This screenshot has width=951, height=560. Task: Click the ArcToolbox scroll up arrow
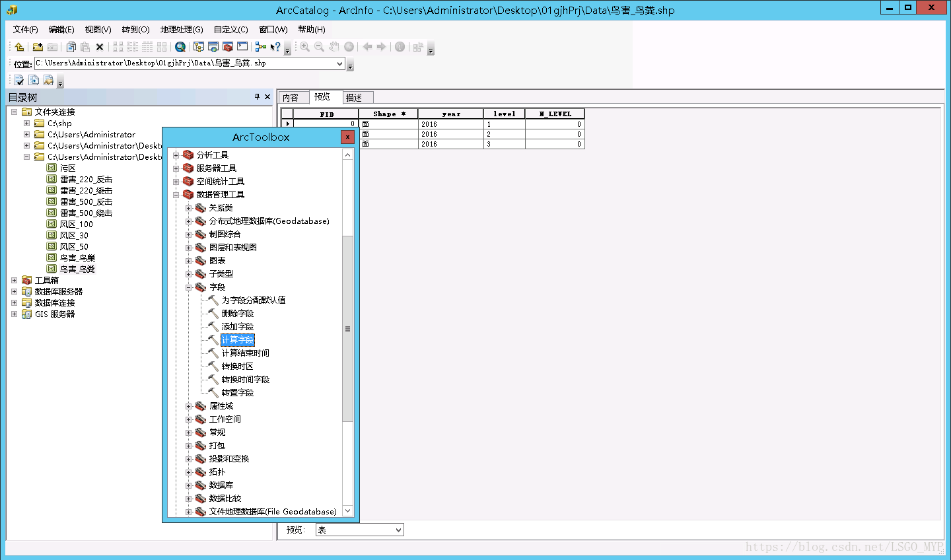click(347, 155)
